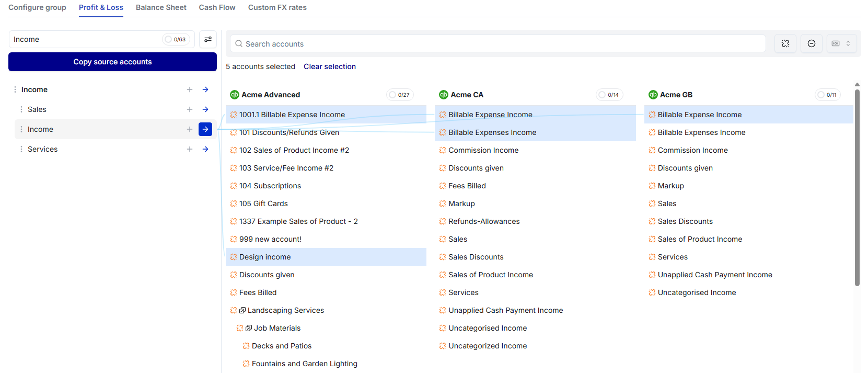
Task: Click unlinked icon beside Acme GB Markup
Action: tap(652, 186)
